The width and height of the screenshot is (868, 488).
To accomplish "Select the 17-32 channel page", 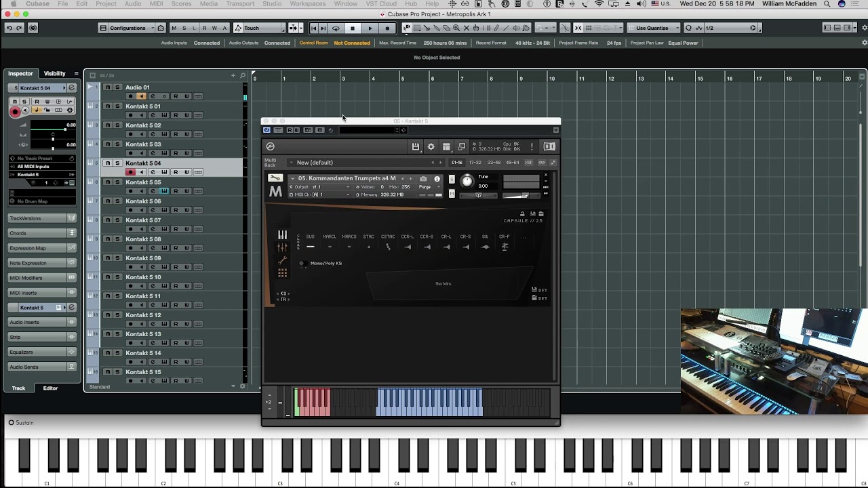I will 475,163.
